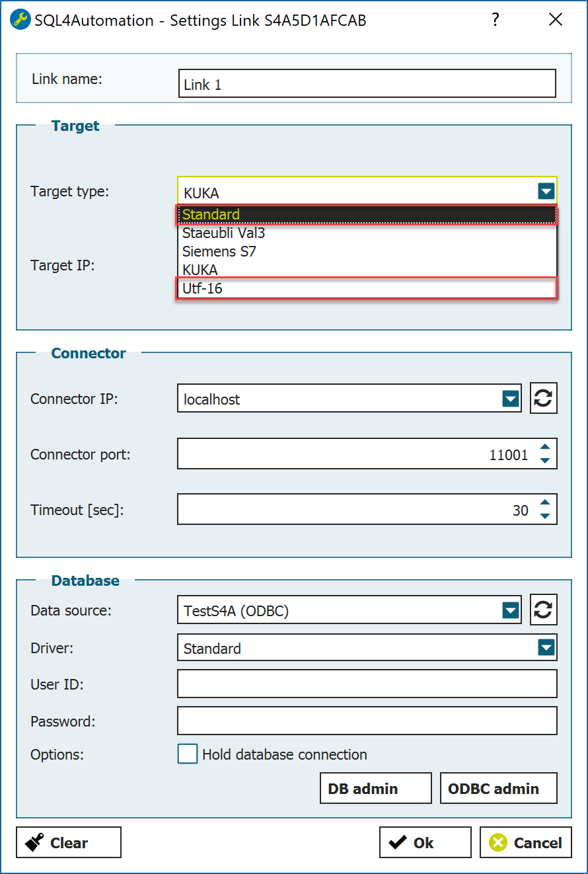Screen dimensions: 588x874
Task: Focus the User ID field
Action: (367, 684)
